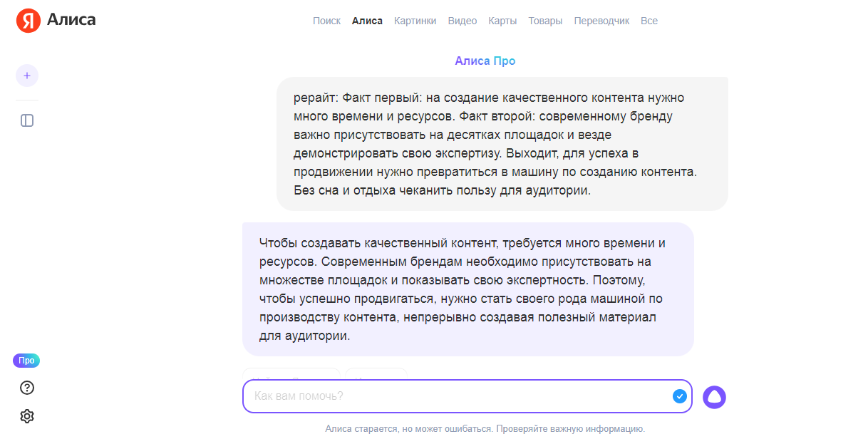Click the Alisa assistant icon beside the input
The height and width of the screenshot is (439, 868).
(715, 396)
